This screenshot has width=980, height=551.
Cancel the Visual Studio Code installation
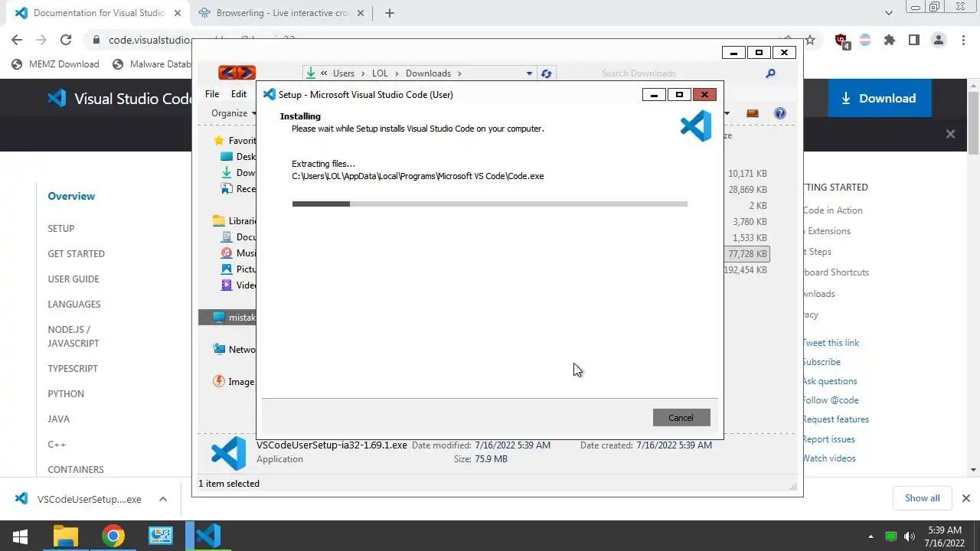[x=681, y=418]
